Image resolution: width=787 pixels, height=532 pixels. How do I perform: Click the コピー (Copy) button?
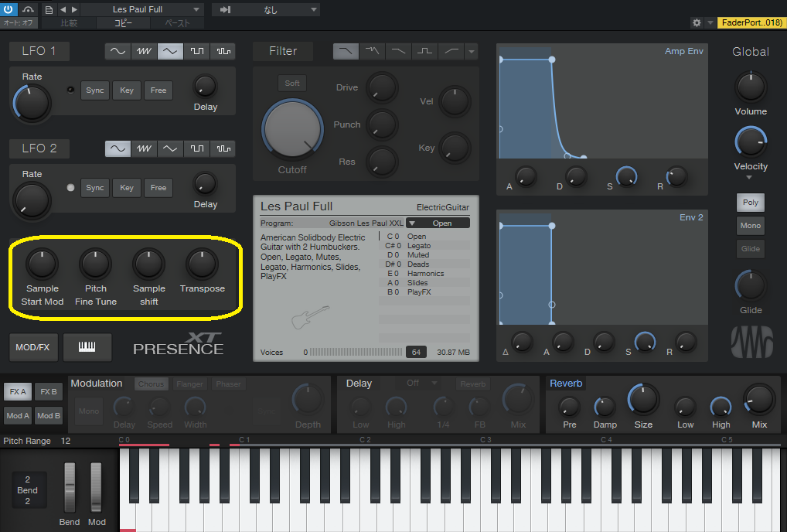click(x=123, y=23)
